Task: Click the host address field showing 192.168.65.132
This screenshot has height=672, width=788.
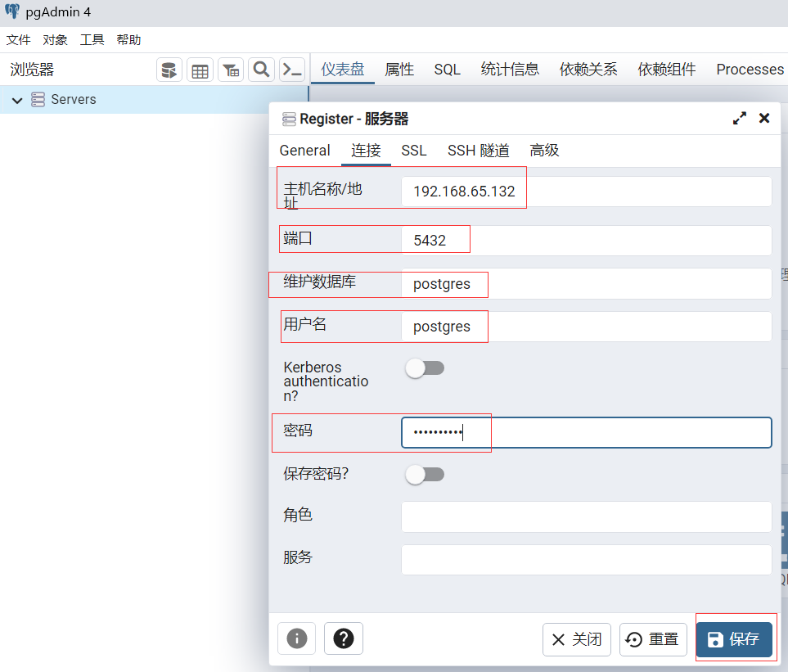Action: click(x=586, y=192)
